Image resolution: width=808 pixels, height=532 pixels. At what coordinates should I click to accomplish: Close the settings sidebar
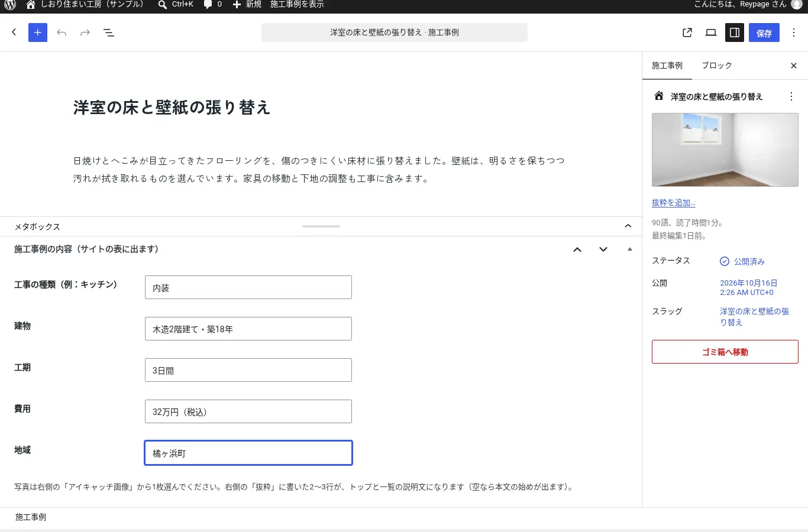point(794,66)
